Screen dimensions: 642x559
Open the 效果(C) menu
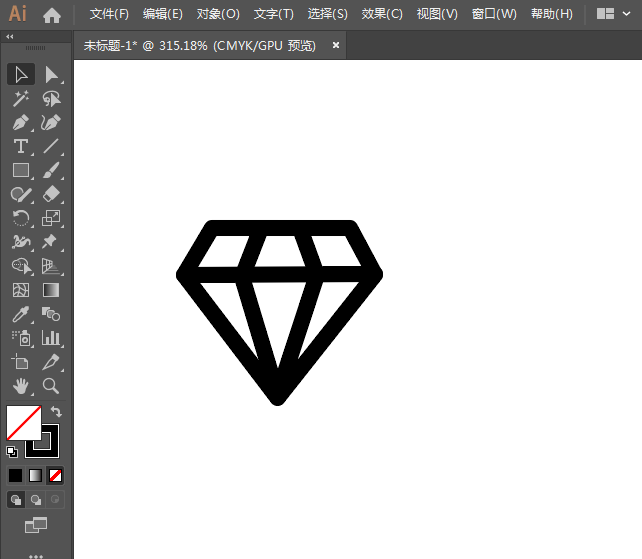(x=382, y=14)
